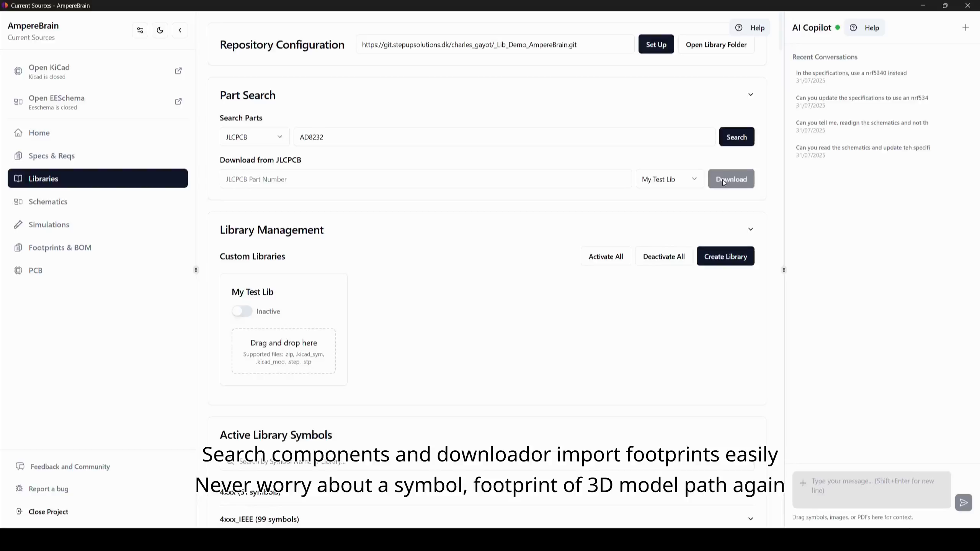Click the Deactivate All button

pyautogui.click(x=664, y=256)
